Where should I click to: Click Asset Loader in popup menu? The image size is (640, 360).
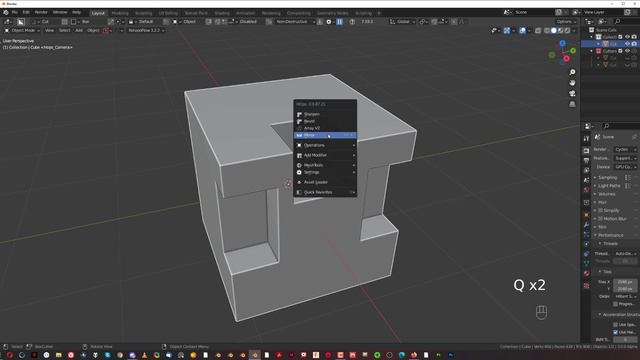point(325,182)
